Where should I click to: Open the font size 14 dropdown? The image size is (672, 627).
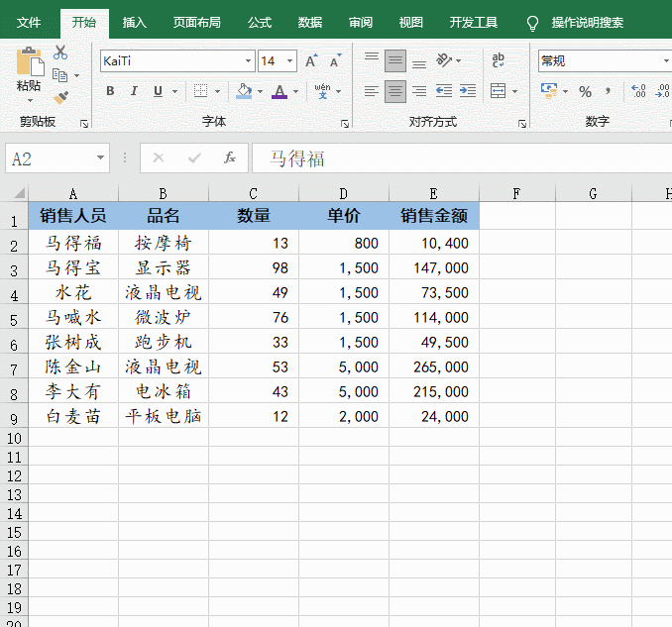point(290,60)
